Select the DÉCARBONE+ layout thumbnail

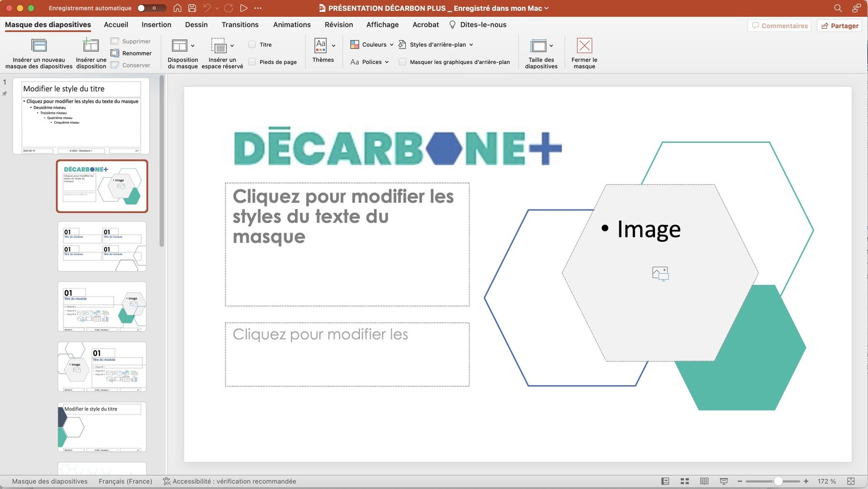[102, 186]
